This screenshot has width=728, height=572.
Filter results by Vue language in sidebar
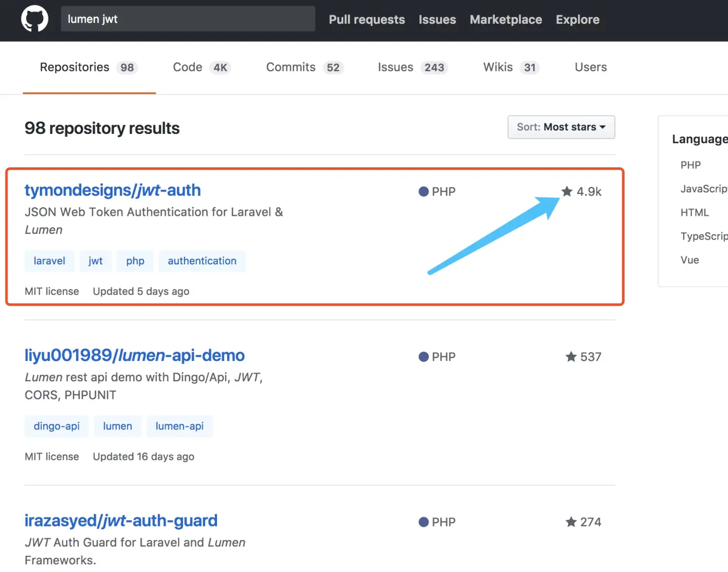click(690, 260)
